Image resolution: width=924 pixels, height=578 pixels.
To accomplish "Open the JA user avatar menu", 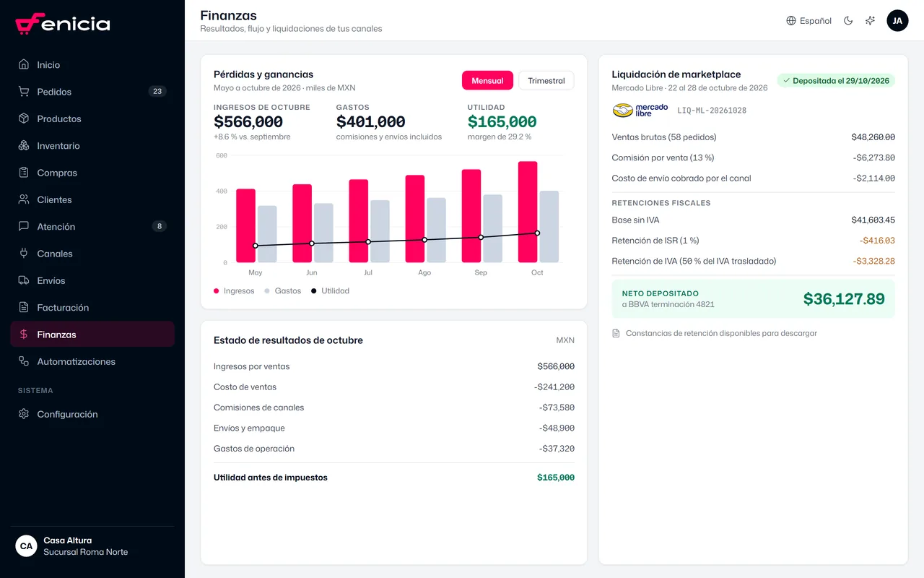I will click(897, 21).
